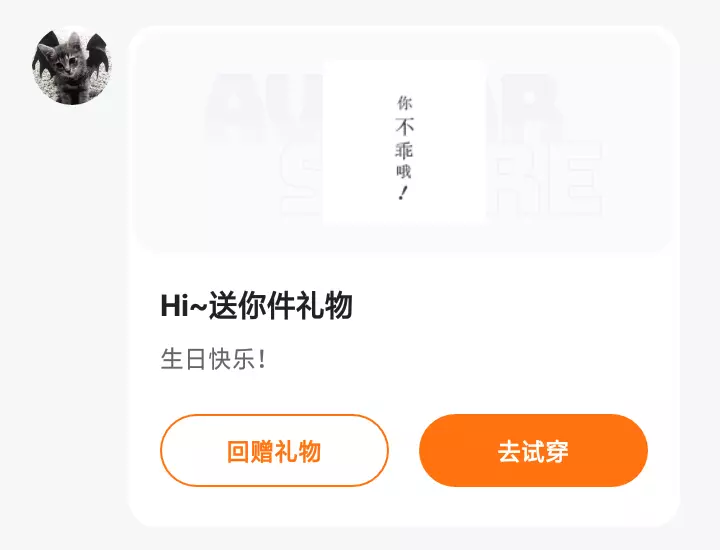This screenshot has height=550, width=720.
Task: Click the 你 character atop the gift picture
Action: [x=405, y=103]
